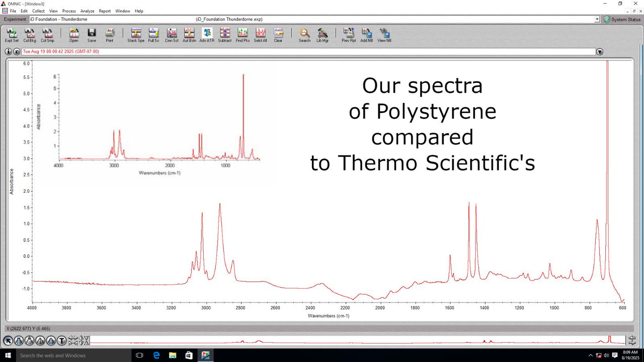
Task: Click the Open spectrum toolbar icon
Action: (x=74, y=35)
